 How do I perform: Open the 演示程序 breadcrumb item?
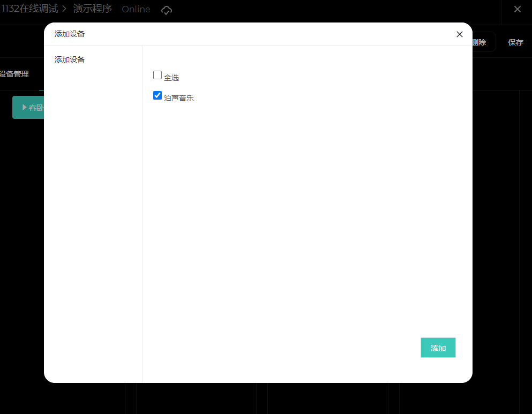coord(93,9)
